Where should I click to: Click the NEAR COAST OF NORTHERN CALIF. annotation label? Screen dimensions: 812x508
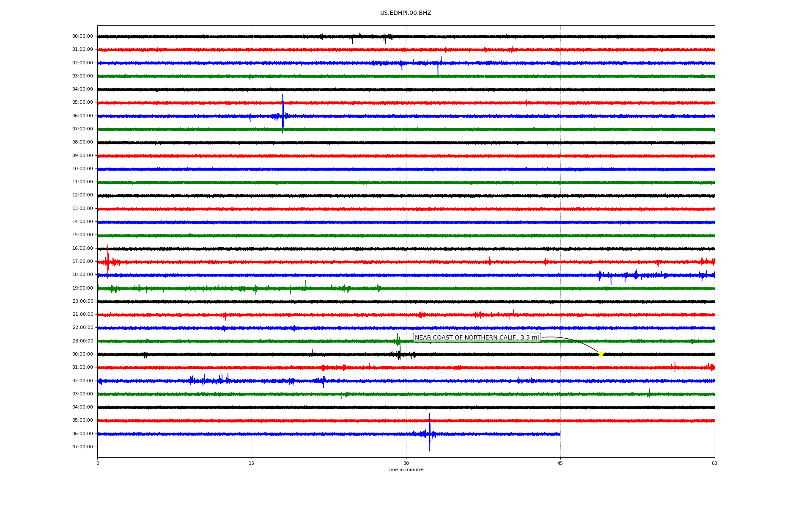(x=477, y=338)
